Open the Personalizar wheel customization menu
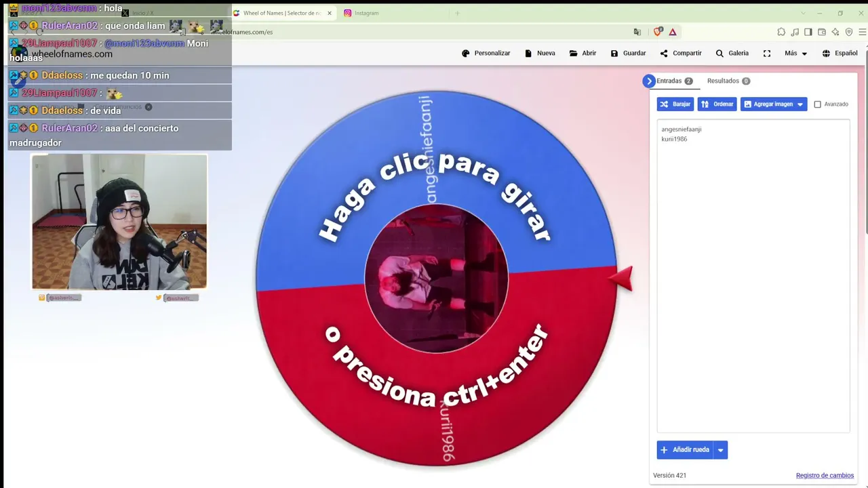 (486, 54)
